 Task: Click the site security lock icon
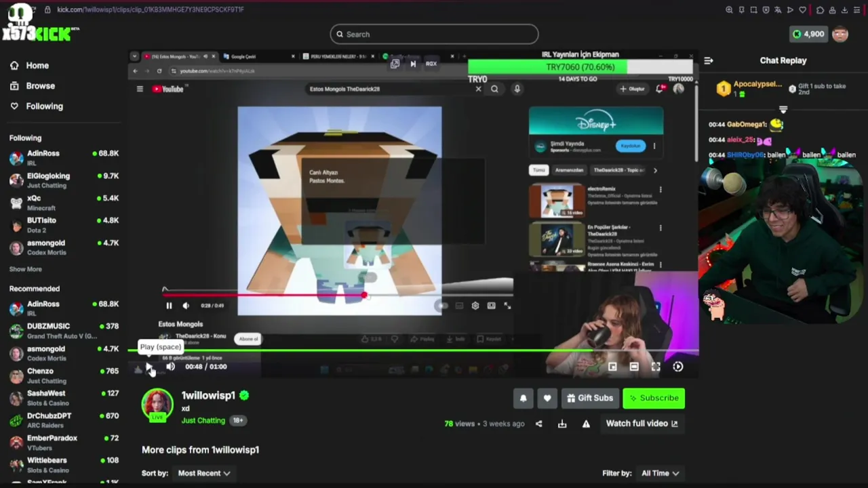(47, 9)
